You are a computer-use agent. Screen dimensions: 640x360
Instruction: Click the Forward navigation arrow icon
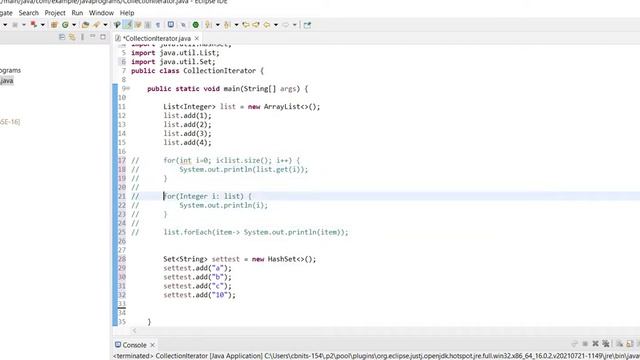(x=285, y=25)
